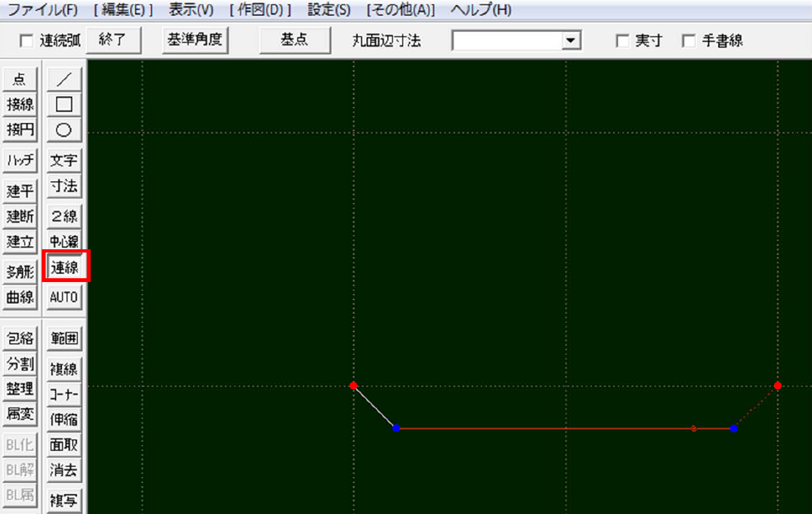Select the 曲線 curve tool

20,297
